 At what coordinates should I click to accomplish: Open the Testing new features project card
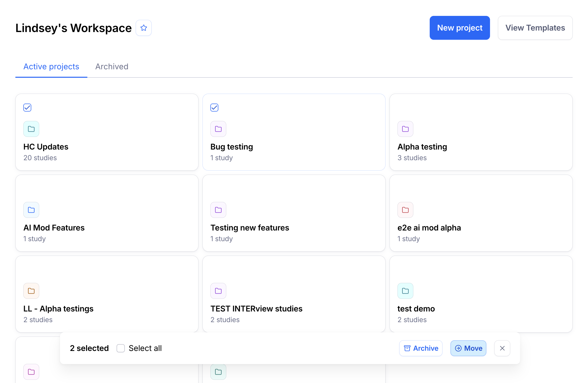pyautogui.click(x=294, y=228)
